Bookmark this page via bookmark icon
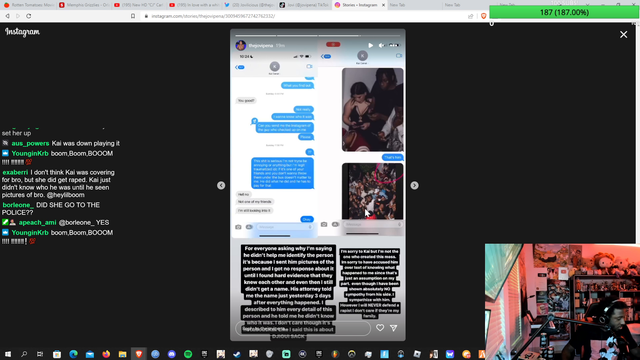Screen dimensions: 640x360 point(133,16)
